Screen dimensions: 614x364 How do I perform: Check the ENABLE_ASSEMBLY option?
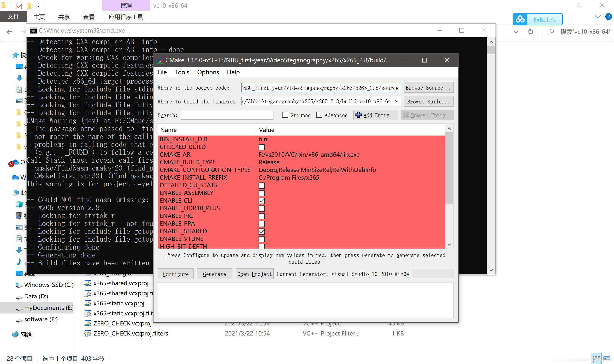pos(262,193)
